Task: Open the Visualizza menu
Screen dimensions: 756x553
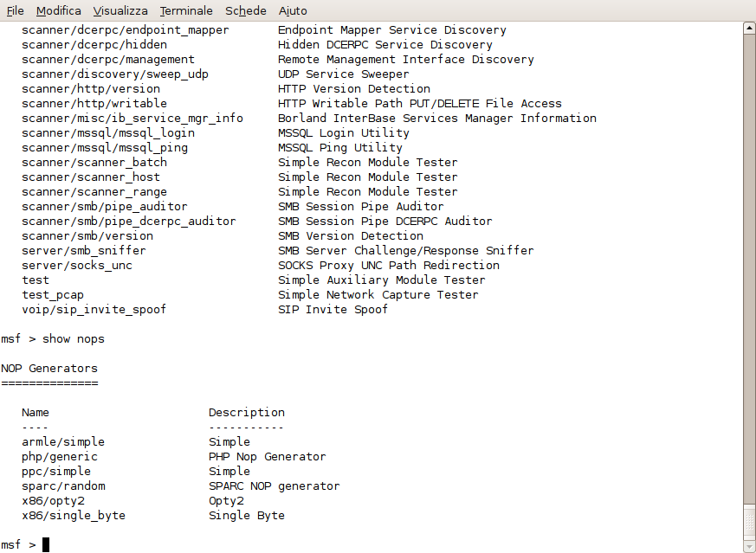Action: [x=120, y=10]
